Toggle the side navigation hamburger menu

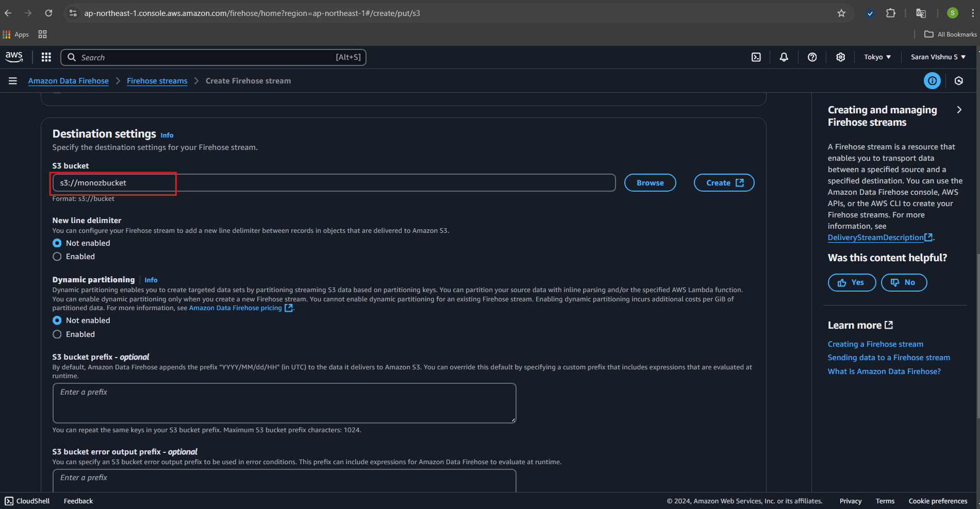click(13, 81)
